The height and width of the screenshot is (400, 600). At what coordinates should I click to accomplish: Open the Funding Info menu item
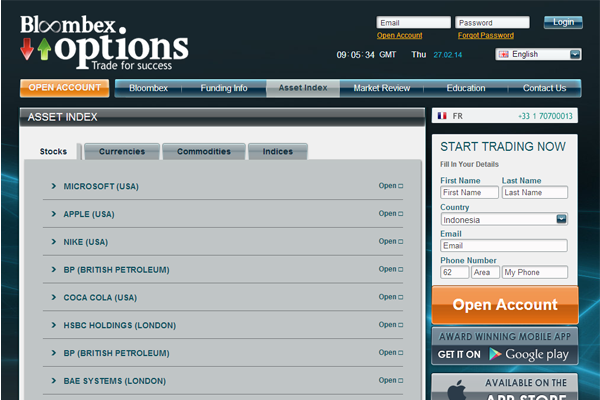click(x=224, y=88)
